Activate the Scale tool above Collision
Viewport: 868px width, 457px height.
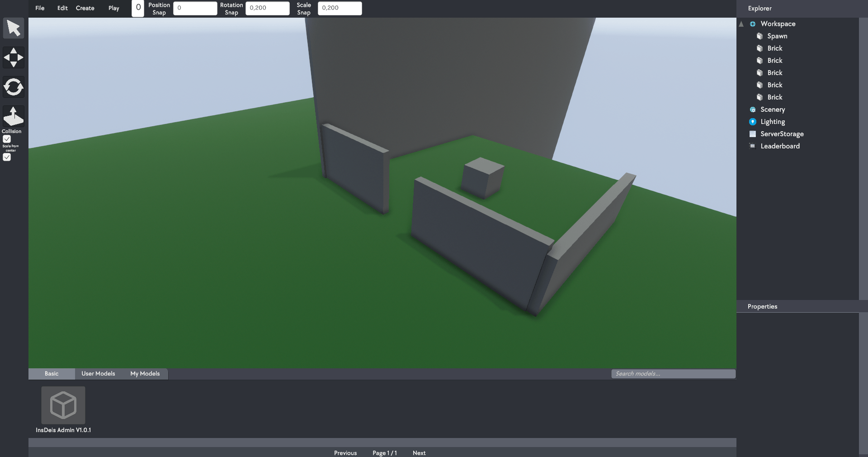pos(14,116)
